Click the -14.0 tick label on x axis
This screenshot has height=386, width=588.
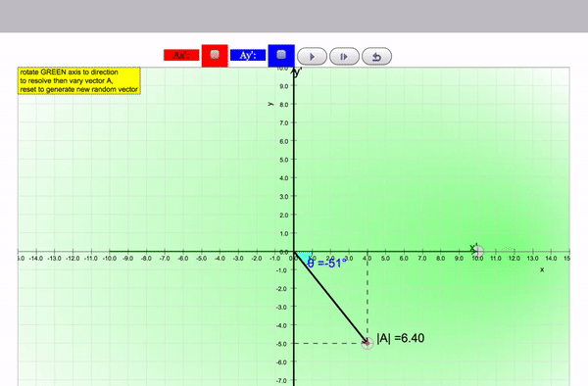pos(35,259)
